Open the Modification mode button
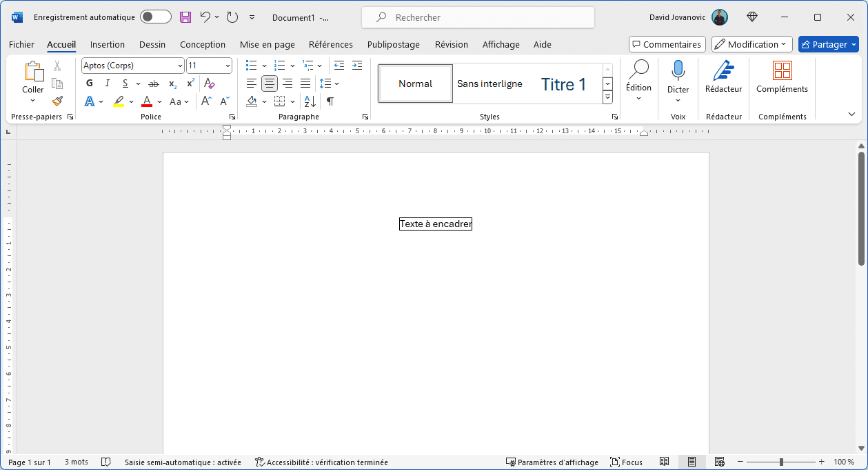The height and width of the screenshot is (470, 868). click(752, 44)
